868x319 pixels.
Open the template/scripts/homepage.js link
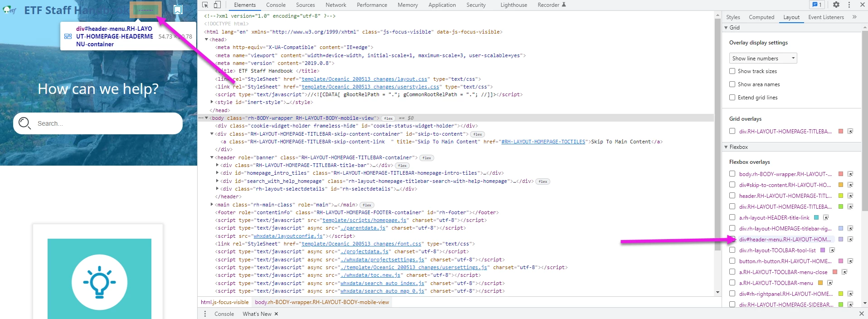point(364,220)
